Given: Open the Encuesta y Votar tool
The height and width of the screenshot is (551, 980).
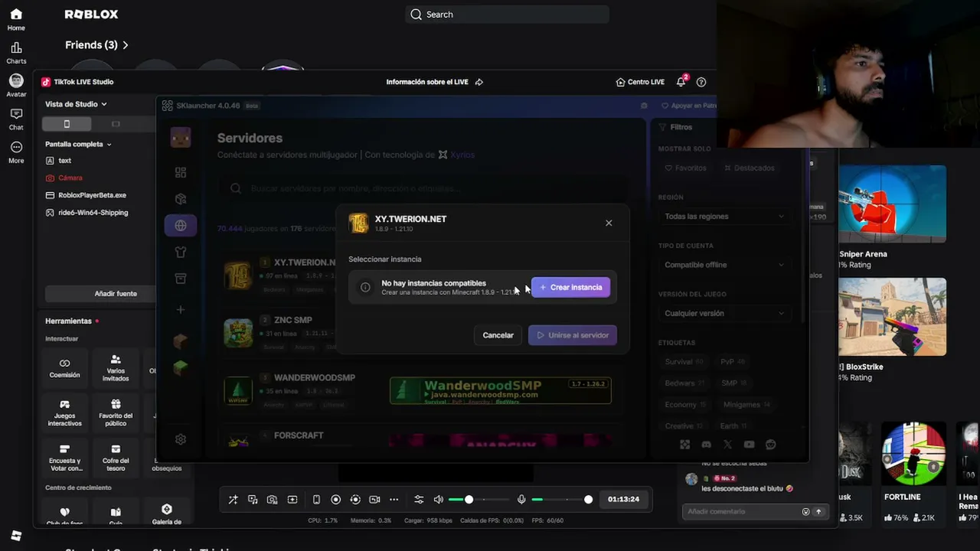Looking at the screenshot, I should [x=64, y=458].
